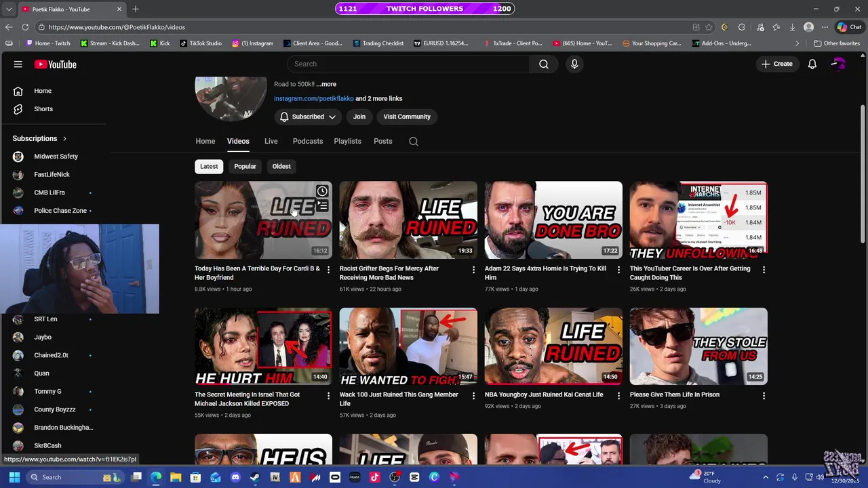Add Cardi B video to Watch later
Viewport: 868px width, 488px height.
click(x=322, y=191)
